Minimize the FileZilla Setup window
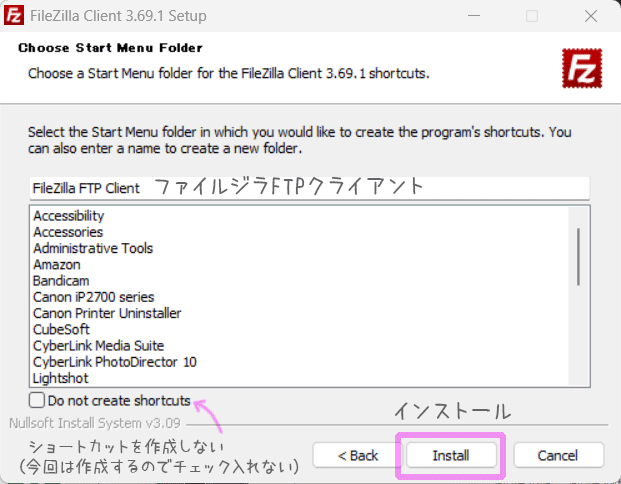 pyautogui.click(x=474, y=16)
